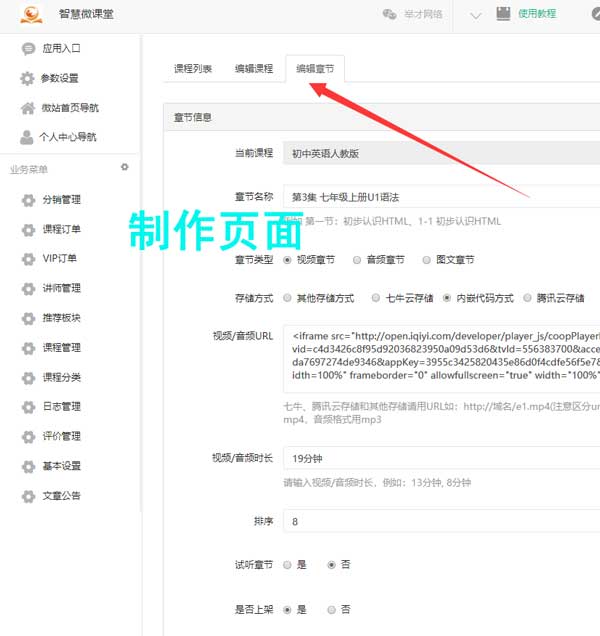Choose 腾讯云存储 storage radio

pos(527,298)
